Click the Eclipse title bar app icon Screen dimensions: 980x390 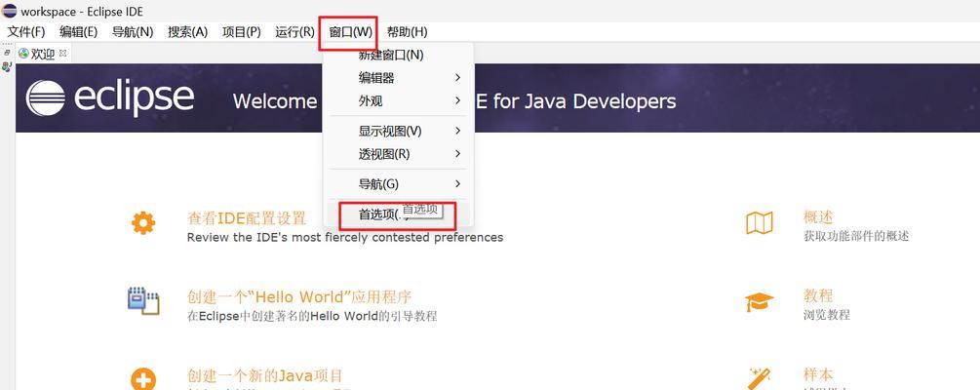pos(10,11)
